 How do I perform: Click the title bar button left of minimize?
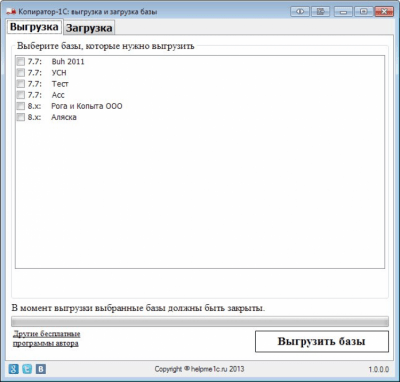(321, 12)
